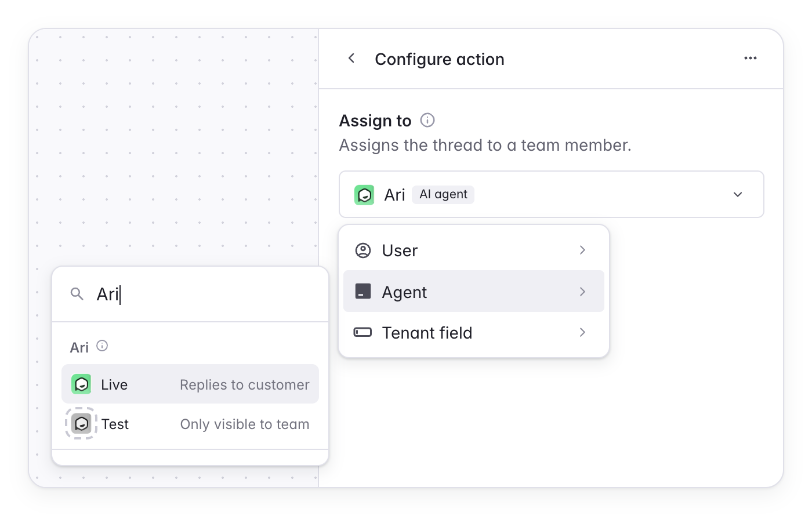Click info icon beside Ari group heading
This screenshot has width=812, height=516.
pos(102,346)
